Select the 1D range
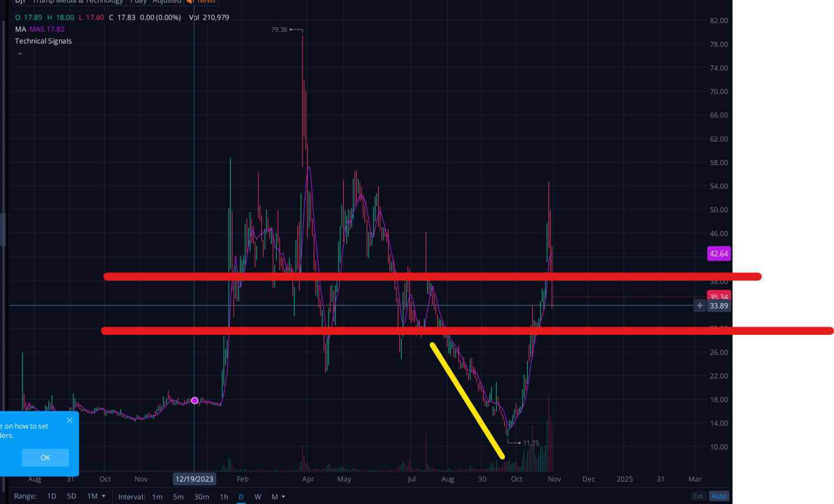This screenshot has width=834, height=504. (x=51, y=496)
